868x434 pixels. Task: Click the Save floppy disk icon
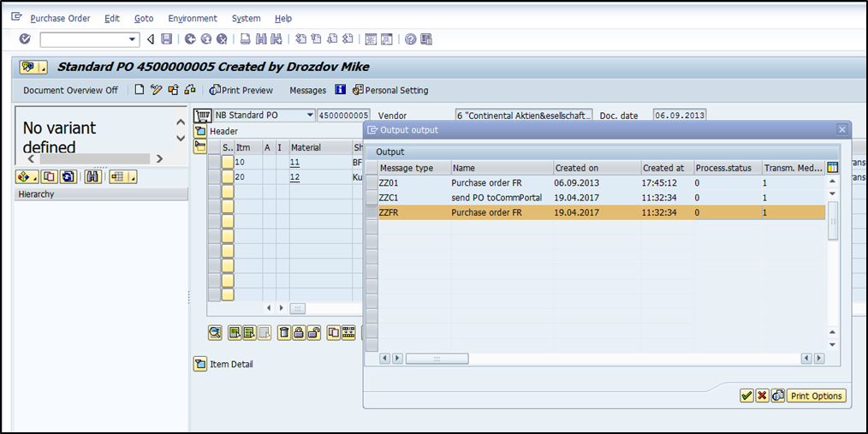pos(166,39)
